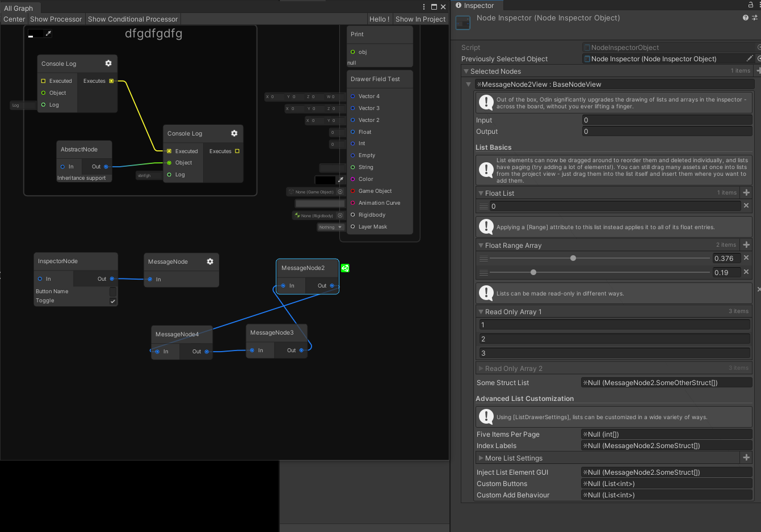Click the lock icon on the Inspector panel

[751, 5]
